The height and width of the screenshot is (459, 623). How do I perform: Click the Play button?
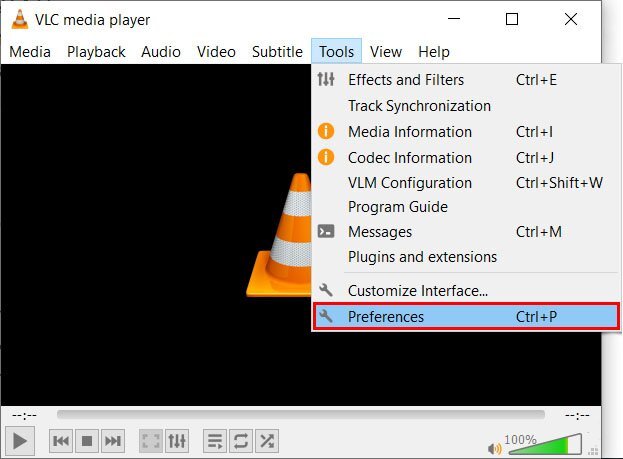[x=20, y=441]
